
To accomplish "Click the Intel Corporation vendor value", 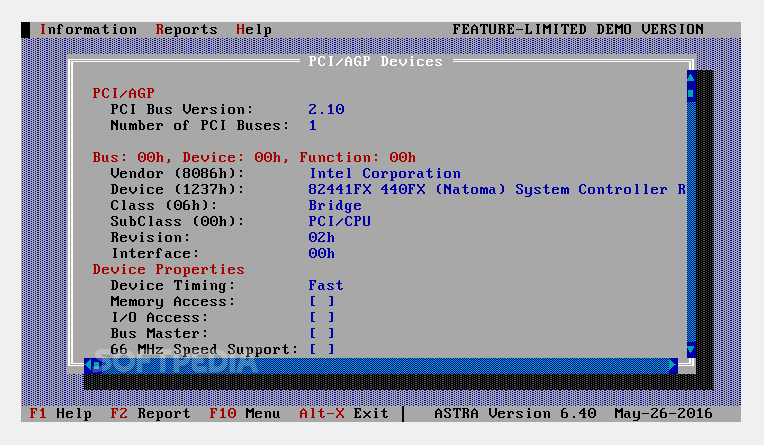I will point(384,174).
